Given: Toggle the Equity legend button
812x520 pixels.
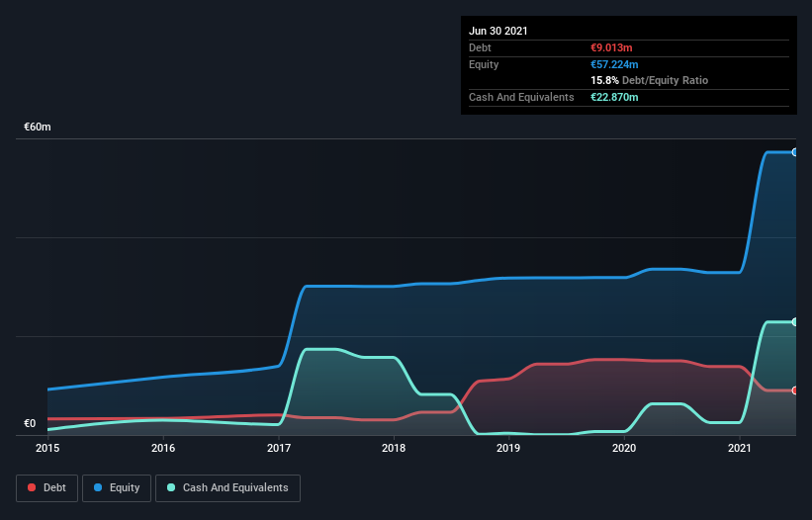Looking at the screenshot, I should 117,488.
